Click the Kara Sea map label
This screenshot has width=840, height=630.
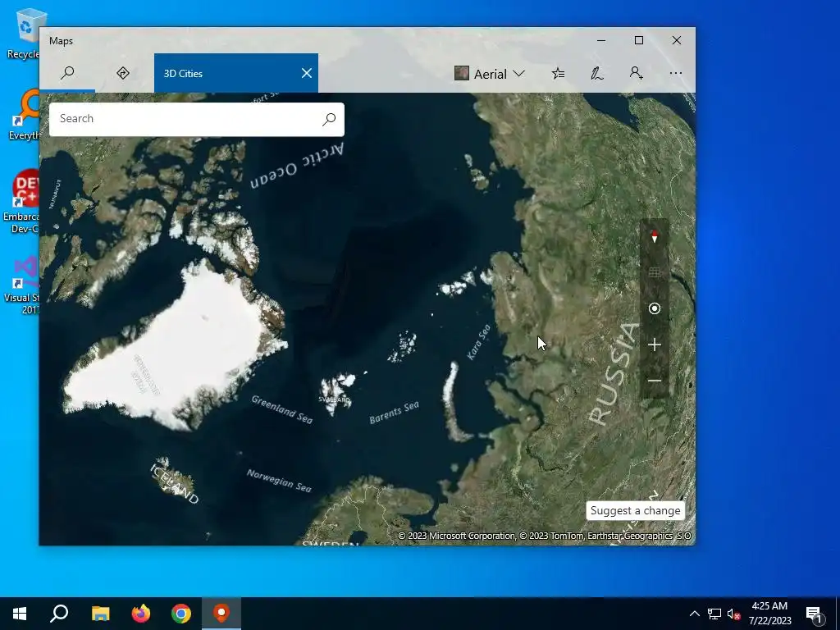[478, 342]
